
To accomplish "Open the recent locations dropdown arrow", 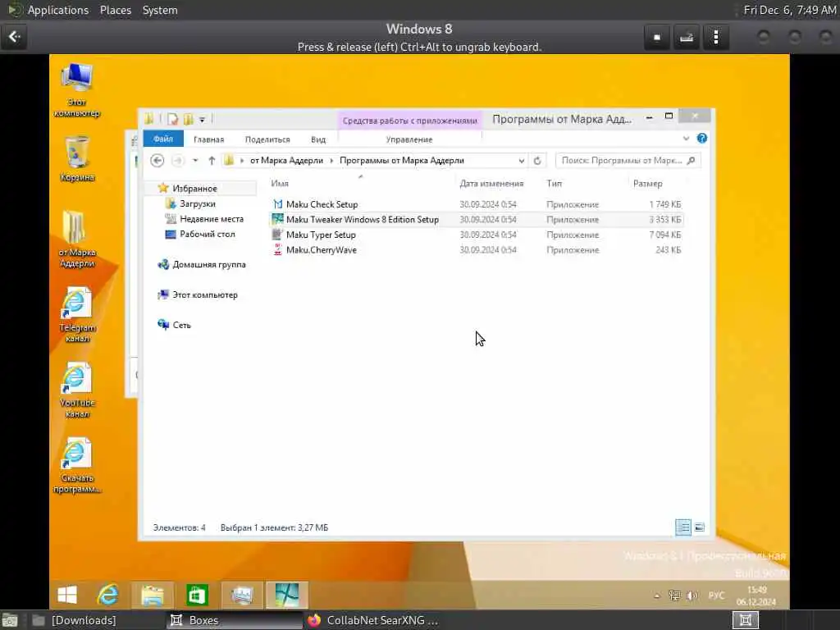I will click(195, 160).
